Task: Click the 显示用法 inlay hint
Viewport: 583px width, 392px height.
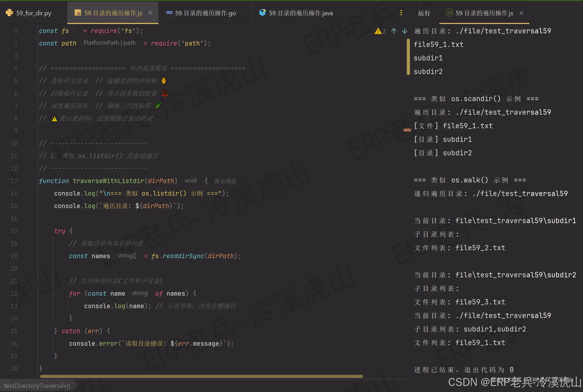Action: click(x=225, y=181)
